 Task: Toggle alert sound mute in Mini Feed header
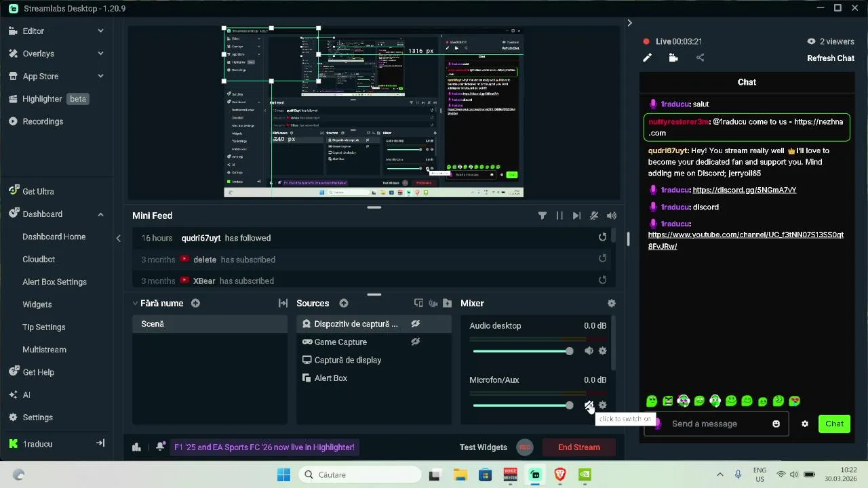(594, 216)
